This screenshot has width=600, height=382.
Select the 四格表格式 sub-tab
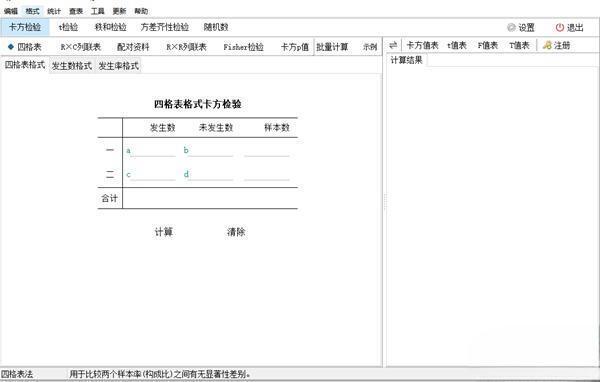pyautogui.click(x=25, y=65)
